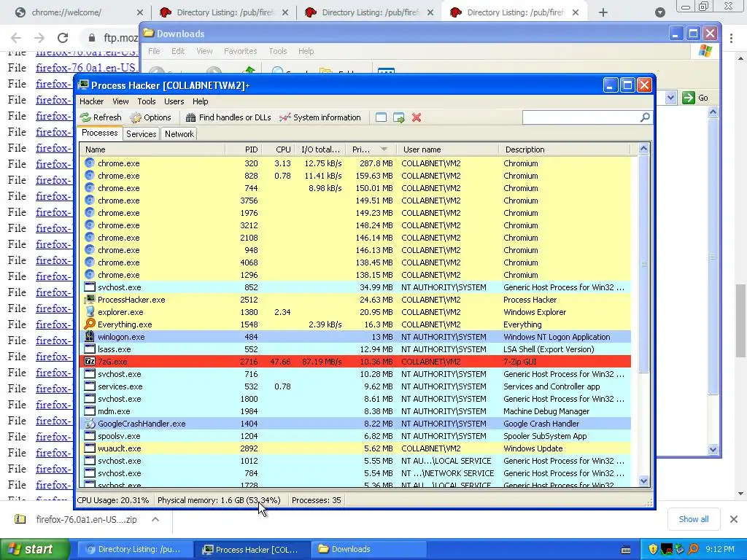Viewport: 747px width, 560px height.
Task: Toggle sort on Private bytes column arrow
Action: (384, 149)
